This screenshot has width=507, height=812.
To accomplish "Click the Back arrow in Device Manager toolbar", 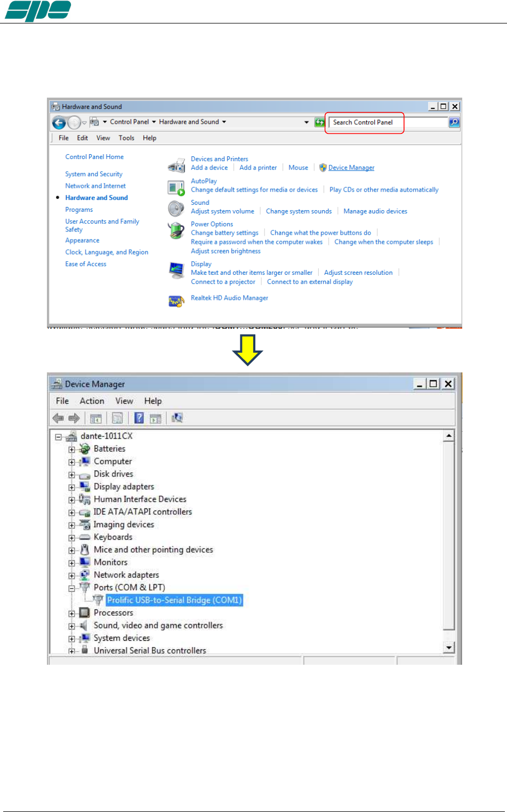I will coord(58,418).
